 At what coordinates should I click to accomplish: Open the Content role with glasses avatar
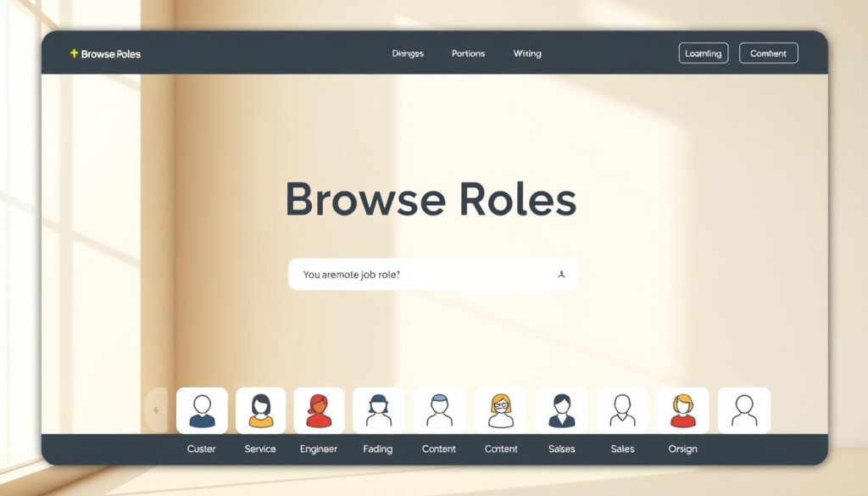tap(501, 411)
